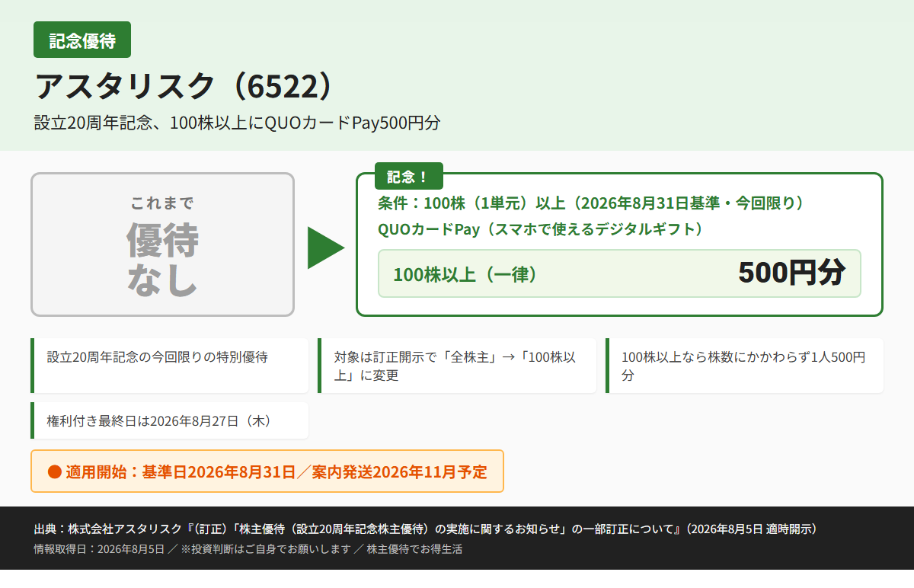Image resolution: width=914 pixels, height=588 pixels.
Task: Click the QUOカードPay（スマホで使えるデジタルギフト） line
Action: coord(540,229)
